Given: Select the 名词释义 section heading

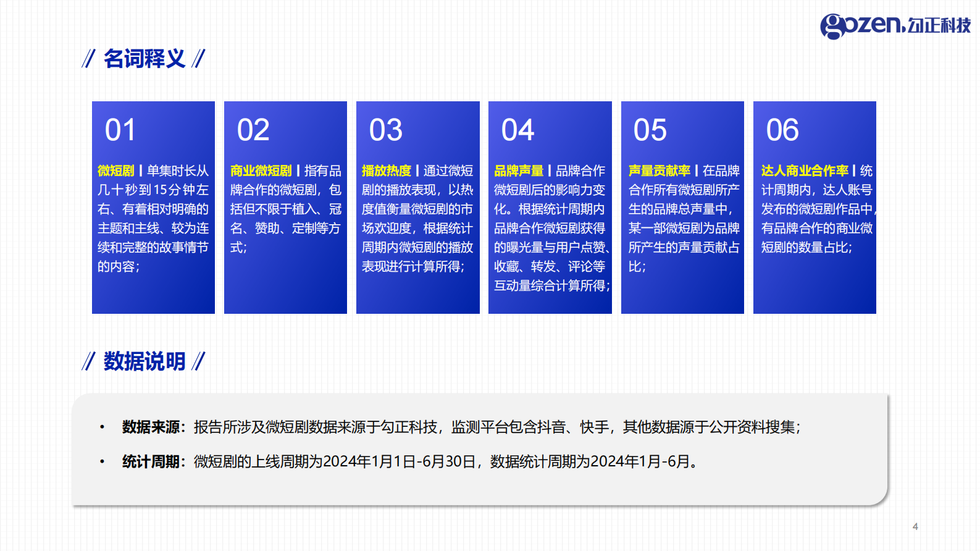Looking at the screenshot, I should coord(144,59).
